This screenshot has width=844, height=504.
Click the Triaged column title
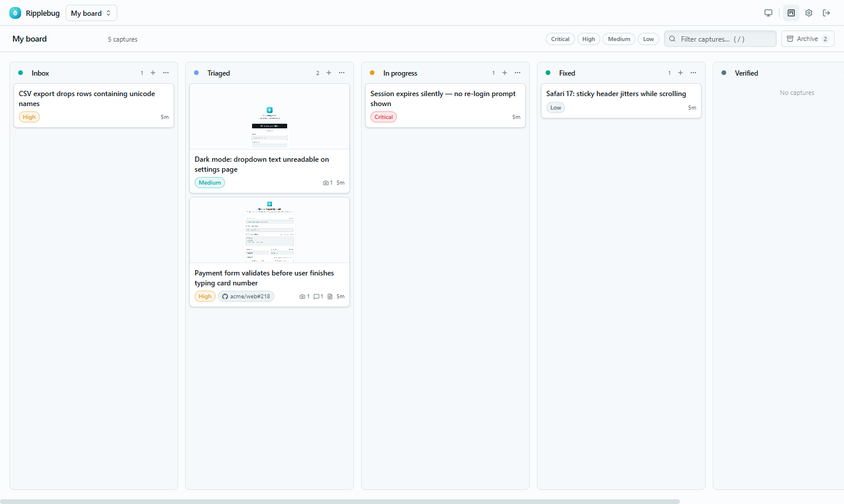[x=219, y=73]
